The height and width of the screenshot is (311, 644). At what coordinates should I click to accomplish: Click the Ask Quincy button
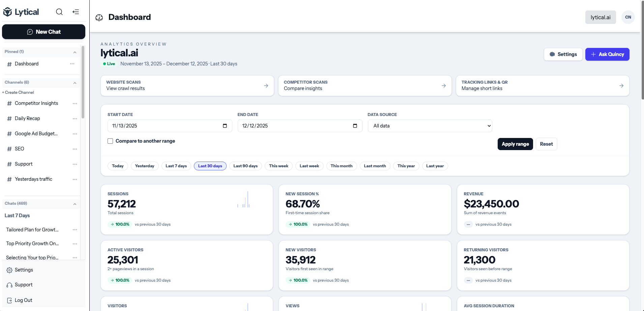pos(607,54)
